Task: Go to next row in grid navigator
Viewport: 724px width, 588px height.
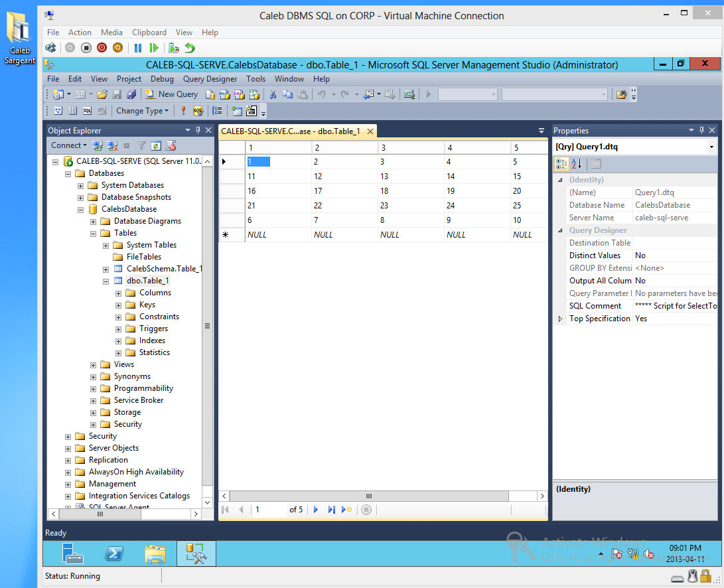Action: [x=316, y=510]
